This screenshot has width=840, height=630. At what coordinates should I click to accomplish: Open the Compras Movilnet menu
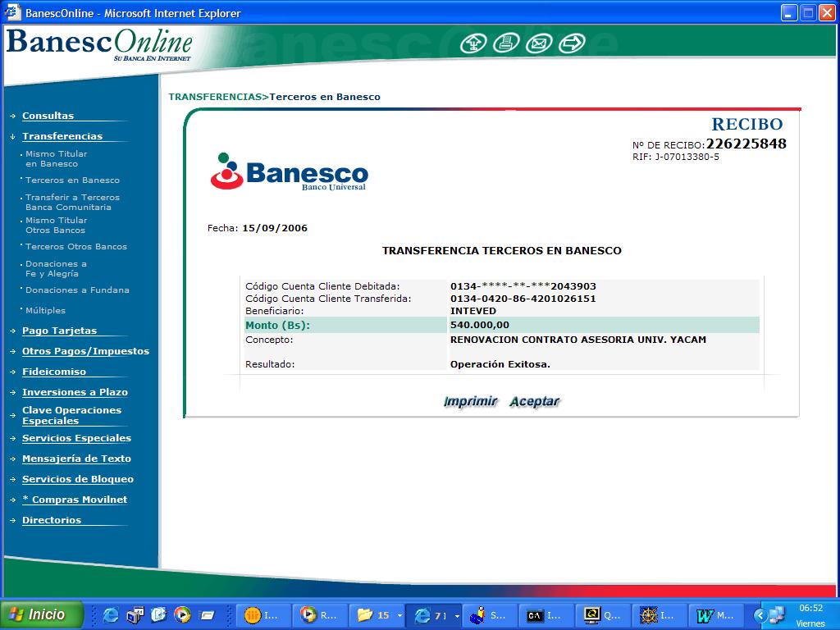(75, 500)
